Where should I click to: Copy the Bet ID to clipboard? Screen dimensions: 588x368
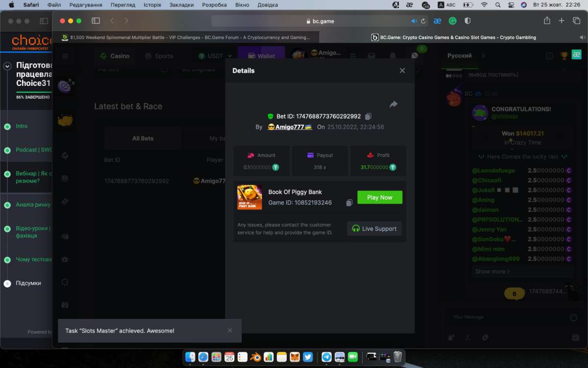pos(368,116)
